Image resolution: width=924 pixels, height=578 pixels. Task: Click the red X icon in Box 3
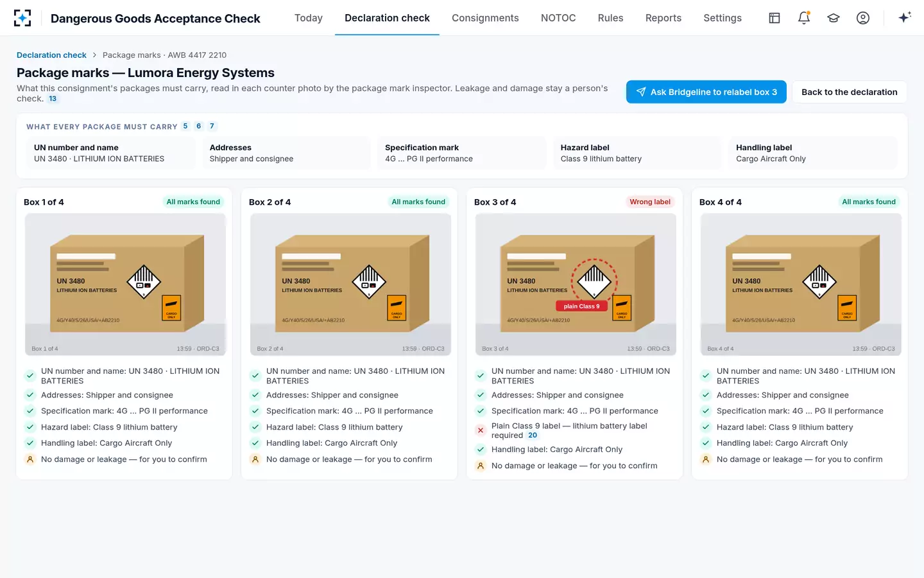pos(480,430)
